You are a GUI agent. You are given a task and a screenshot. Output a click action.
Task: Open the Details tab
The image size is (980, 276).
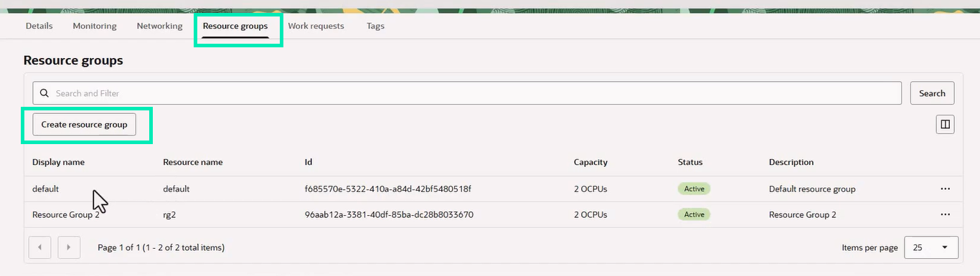click(x=39, y=26)
